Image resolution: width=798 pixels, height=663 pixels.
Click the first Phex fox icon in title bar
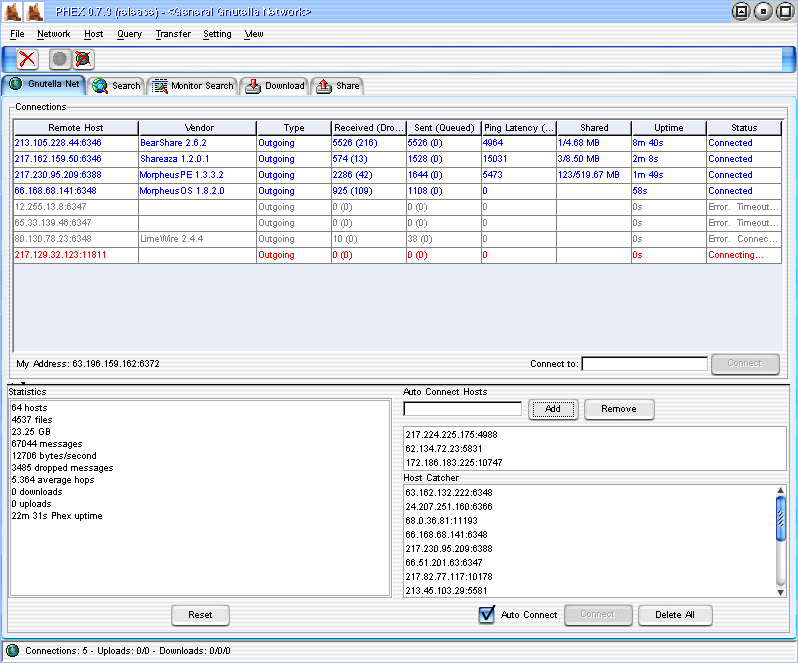pos(12,12)
